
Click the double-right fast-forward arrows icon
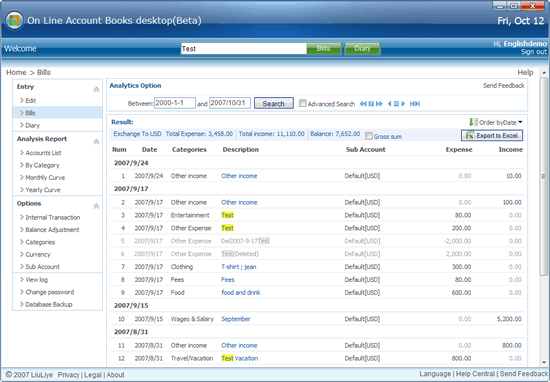[x=379, y=104]
